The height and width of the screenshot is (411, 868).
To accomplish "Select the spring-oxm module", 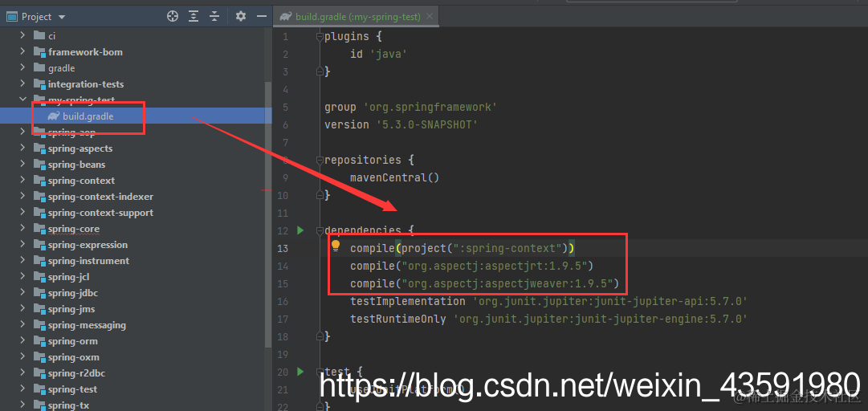I will click(74, 356).
